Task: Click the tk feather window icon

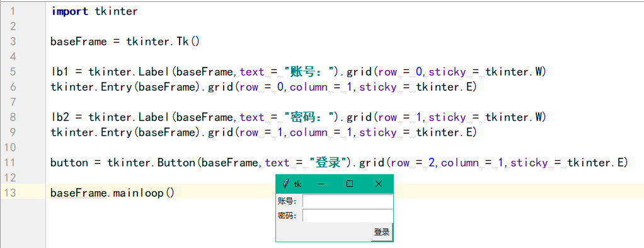Action: click(x=286, y=184)
